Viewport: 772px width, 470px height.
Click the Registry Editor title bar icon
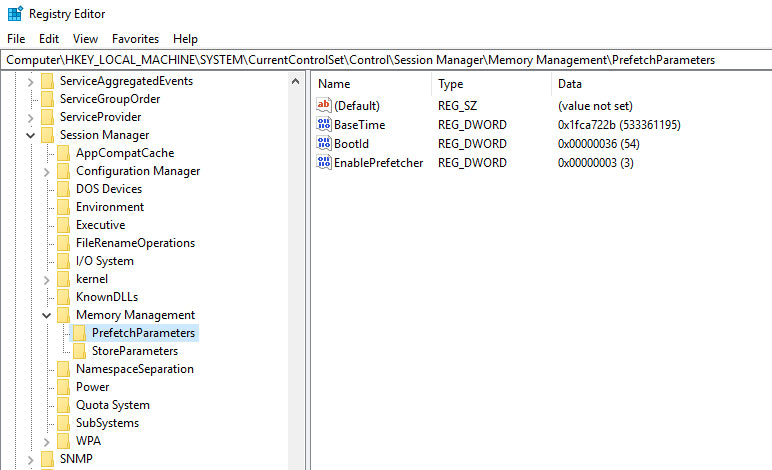tap(14, 13)
